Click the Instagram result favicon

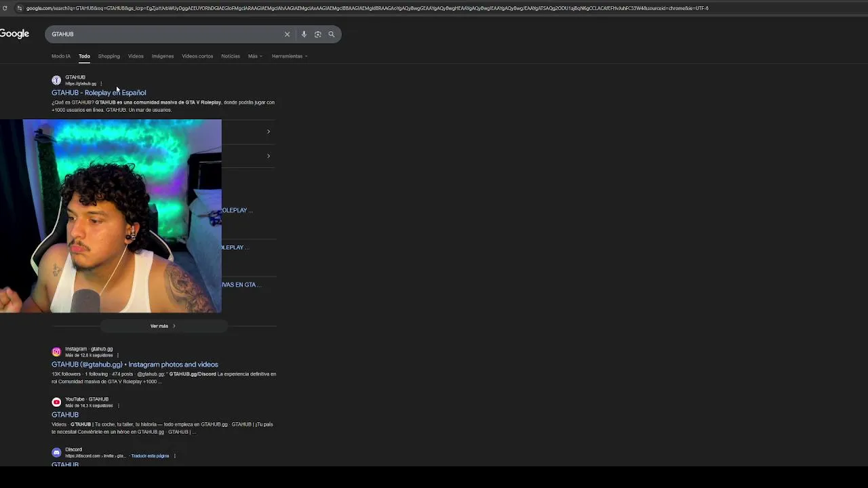(56, 352)
